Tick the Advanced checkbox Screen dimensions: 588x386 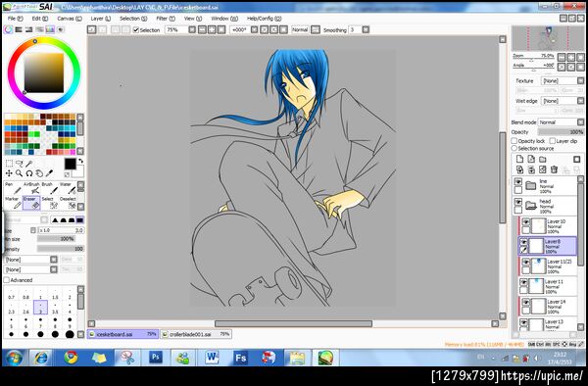click(x=7, y=280)
